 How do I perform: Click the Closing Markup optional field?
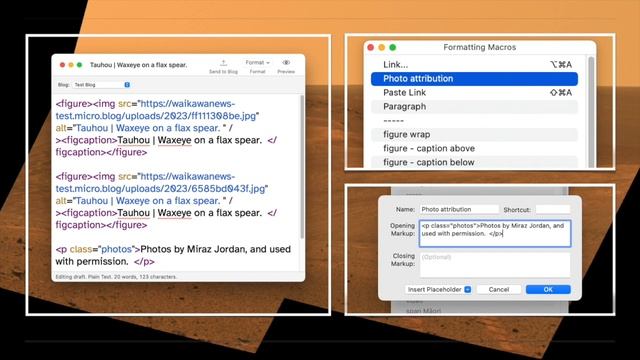[495, 264]
